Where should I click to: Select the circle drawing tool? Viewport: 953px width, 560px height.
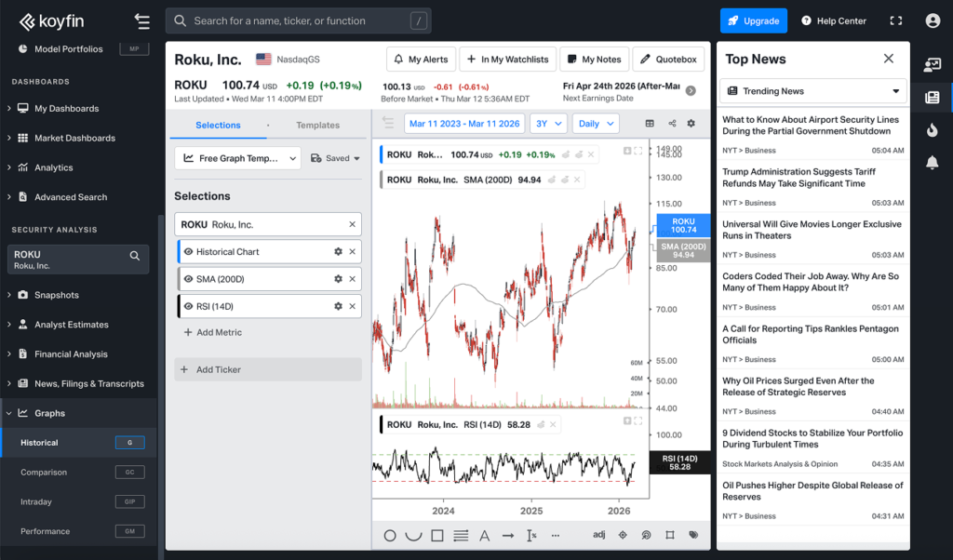pos(390,536)
